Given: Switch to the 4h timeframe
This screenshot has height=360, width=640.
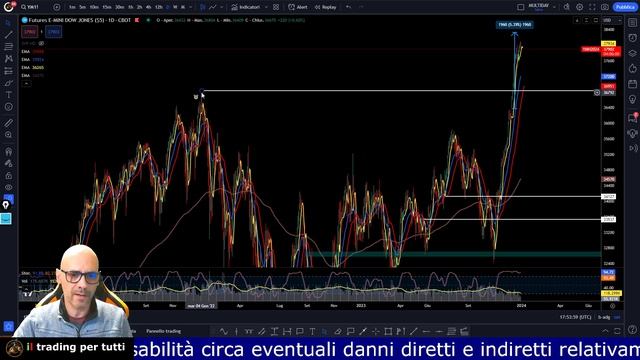Looking at the screenshot, I should coord(148,7).
